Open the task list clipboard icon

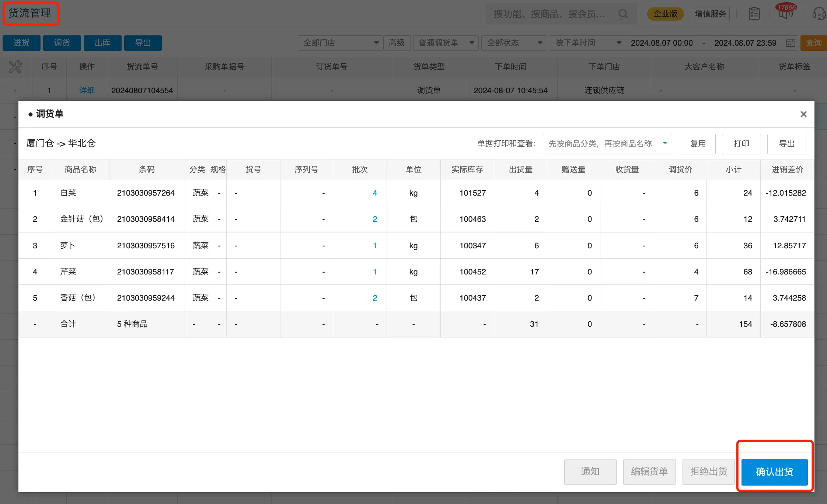754,14
